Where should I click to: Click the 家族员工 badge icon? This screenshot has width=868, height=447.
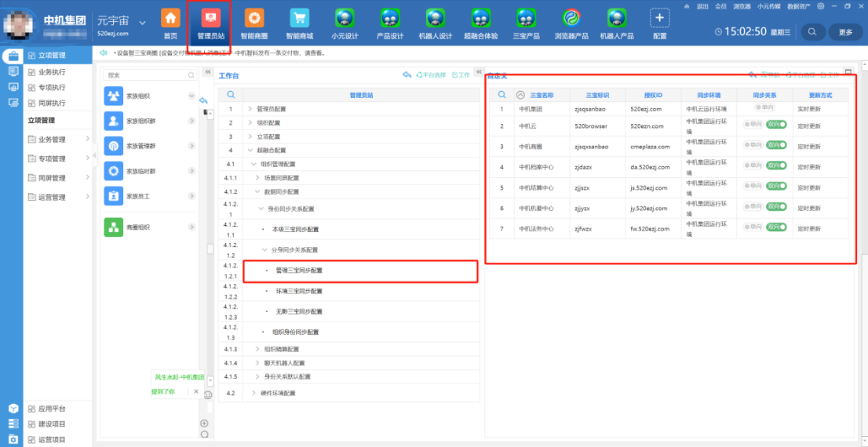(x=114, y=196)
